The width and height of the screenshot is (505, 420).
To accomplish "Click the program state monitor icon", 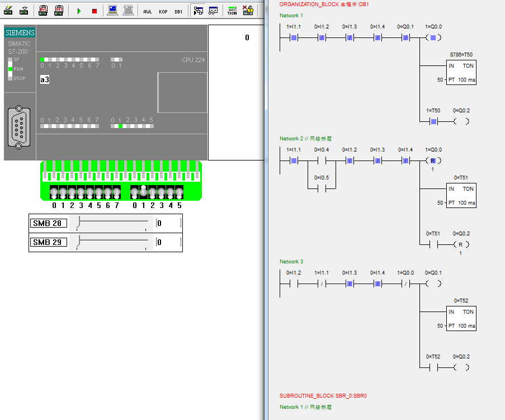I will pyautogui.click(x=198, y=10).
